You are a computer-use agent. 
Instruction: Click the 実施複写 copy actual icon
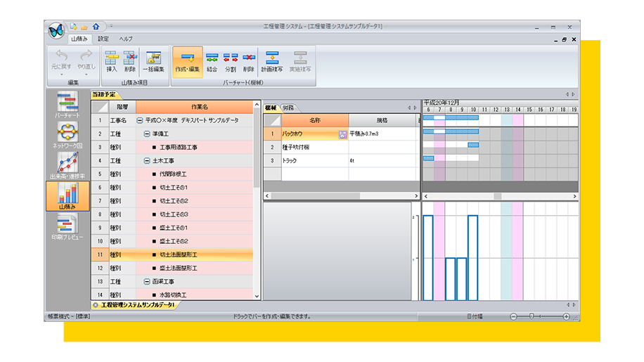click(300, 62)
